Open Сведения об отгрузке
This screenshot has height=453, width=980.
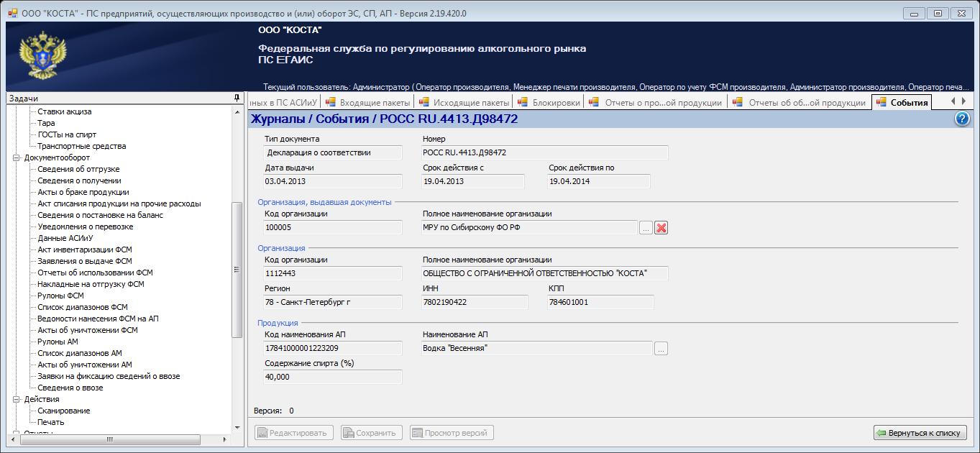tap(78, 169)
